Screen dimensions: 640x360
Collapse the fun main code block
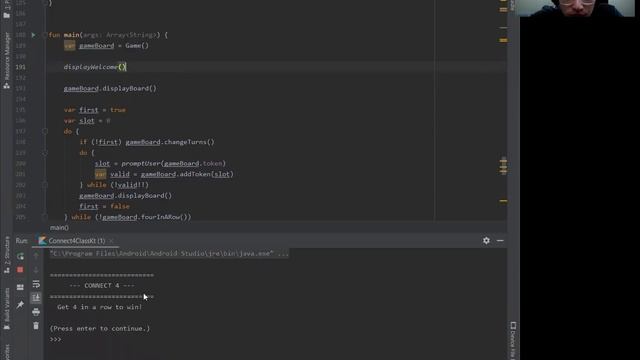45,35
